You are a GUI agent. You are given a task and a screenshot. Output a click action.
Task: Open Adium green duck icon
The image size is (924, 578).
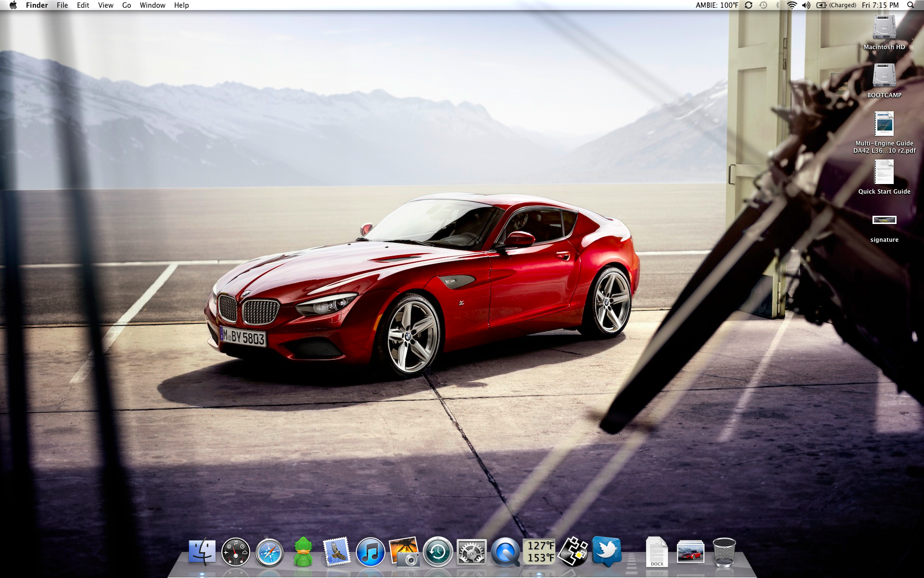coord(303,552)
